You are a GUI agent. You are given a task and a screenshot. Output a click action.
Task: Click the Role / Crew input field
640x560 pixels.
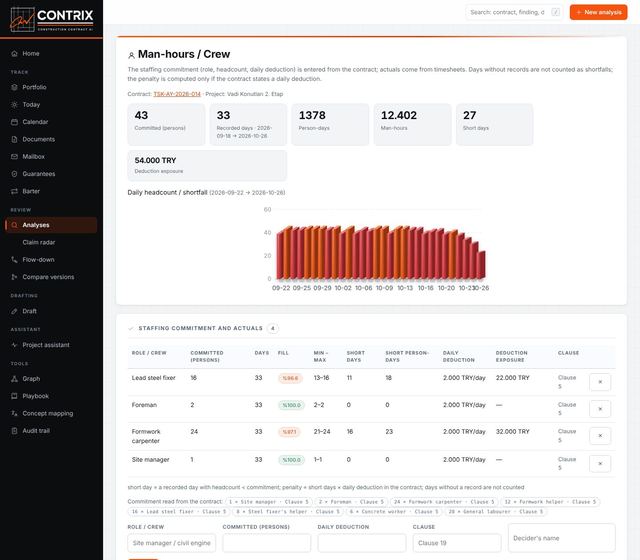click(171, 543)
